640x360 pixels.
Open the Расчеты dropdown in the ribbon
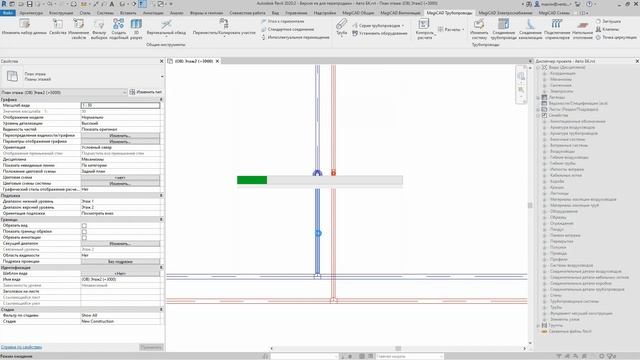click(451, 29)
